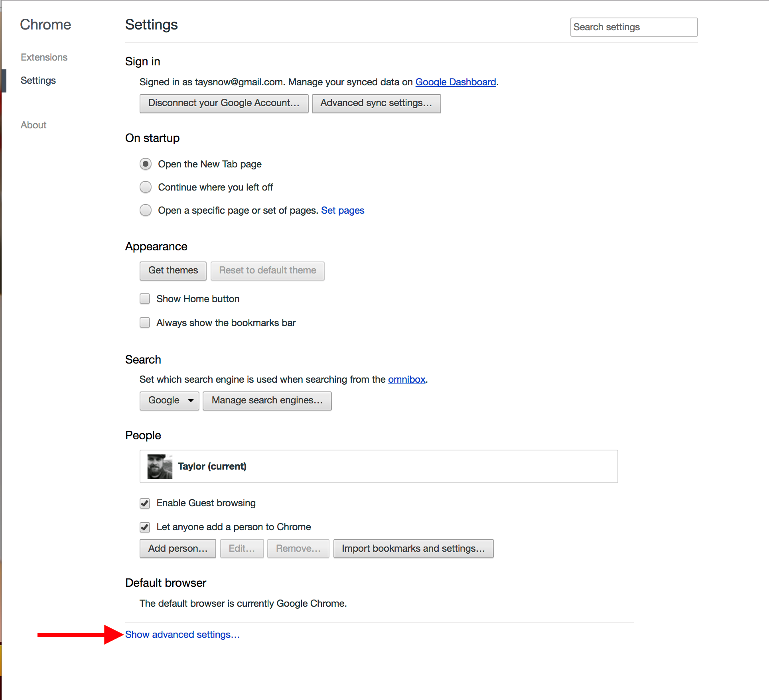Click the Chrome title in sidebar

click(x=45, y=25)
